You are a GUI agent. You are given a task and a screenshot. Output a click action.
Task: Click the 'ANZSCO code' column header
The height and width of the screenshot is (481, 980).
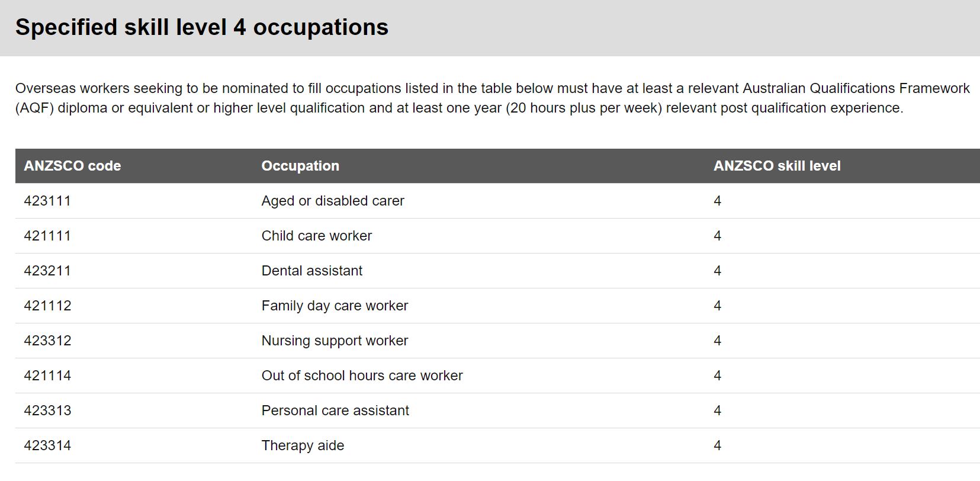72,166
